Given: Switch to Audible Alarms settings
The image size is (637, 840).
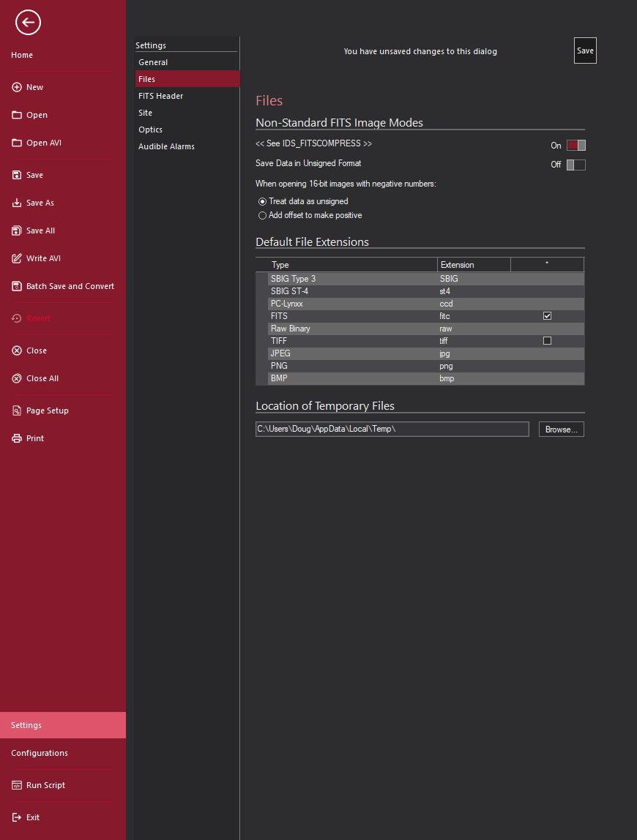Looking at the screenshot, I should pyautogui.click(x=166, y=146).
